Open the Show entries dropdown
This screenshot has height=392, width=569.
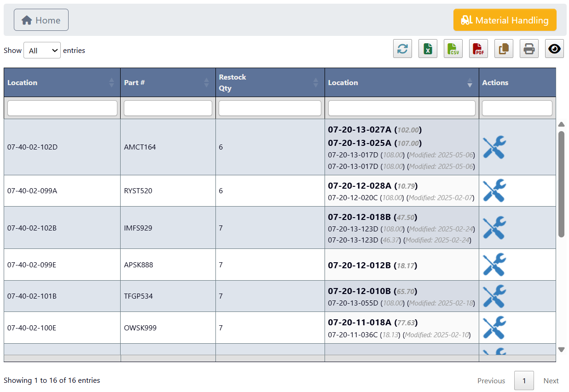click(x=42, y=50)
